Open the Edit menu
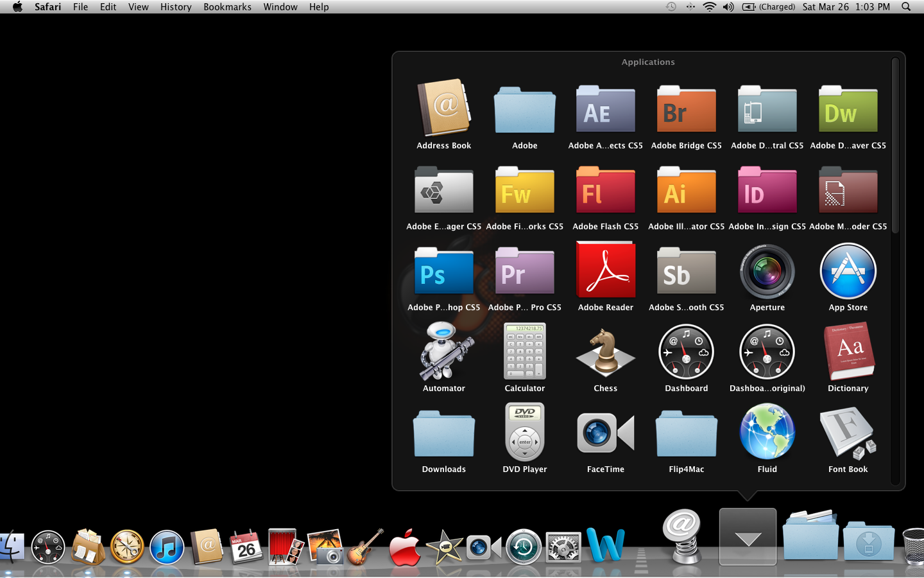This screenshot has width=924, height=578. [x=108, y=6]
